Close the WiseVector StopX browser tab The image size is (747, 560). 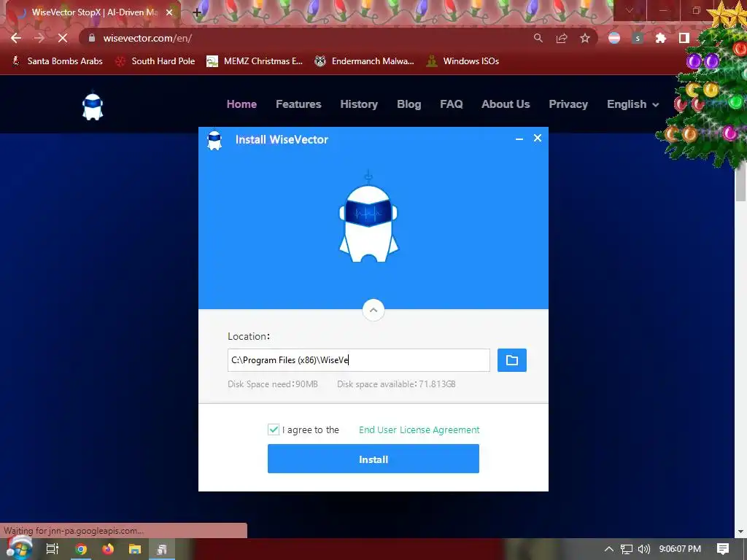click(x=169, y=12)
